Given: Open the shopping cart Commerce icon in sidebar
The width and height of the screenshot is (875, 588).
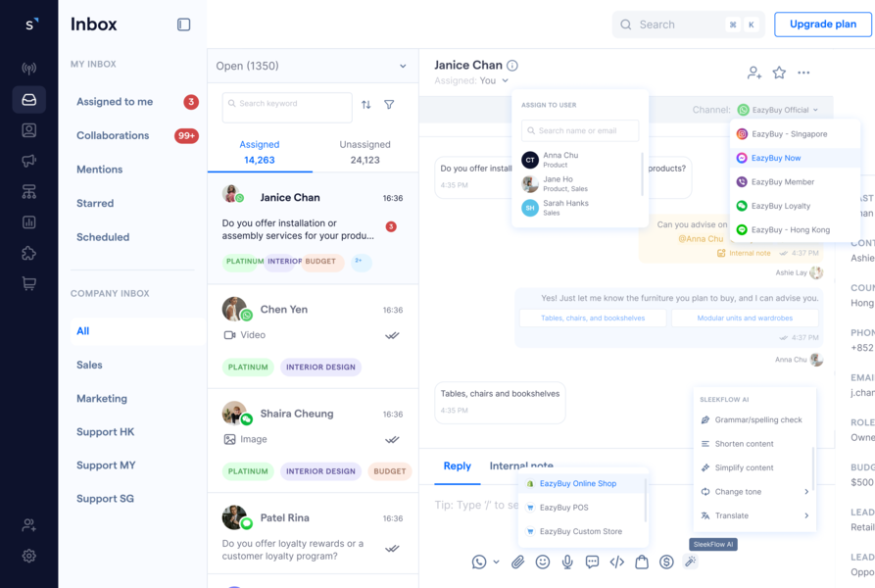Looking at the screenshot, I should [x=29, y=283].
